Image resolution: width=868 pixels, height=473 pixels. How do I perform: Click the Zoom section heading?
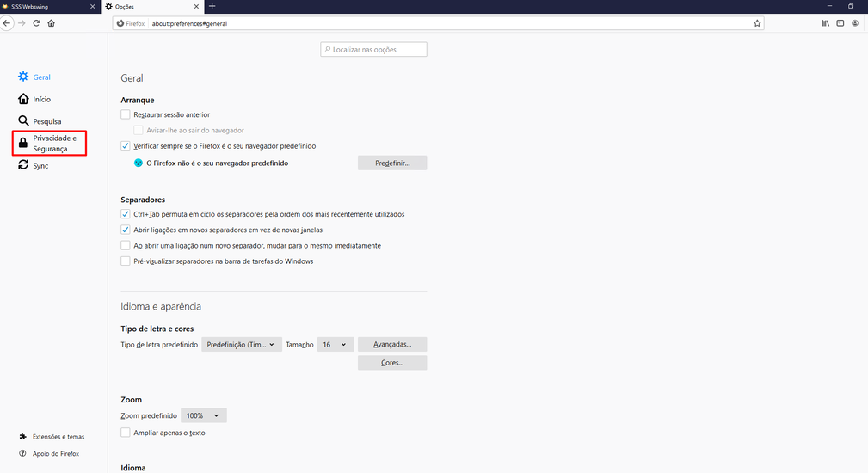coord(132,399)
